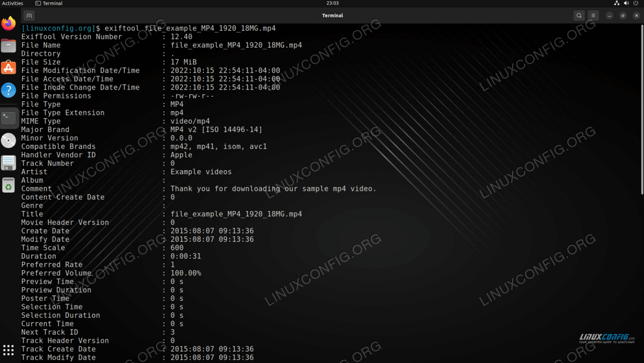Open the terminal hamburger menu
This screenshot has width=644, height=363.
pos(593,16)
